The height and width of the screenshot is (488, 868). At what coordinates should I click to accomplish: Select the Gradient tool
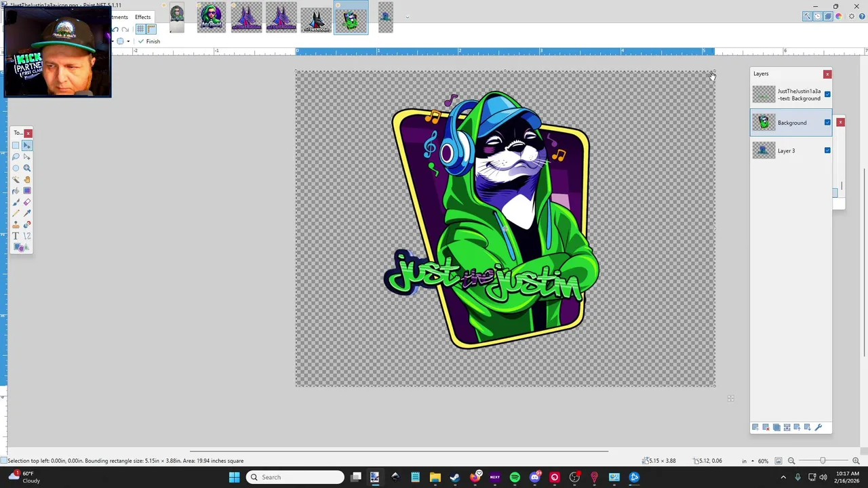click(x=27, y=190)
